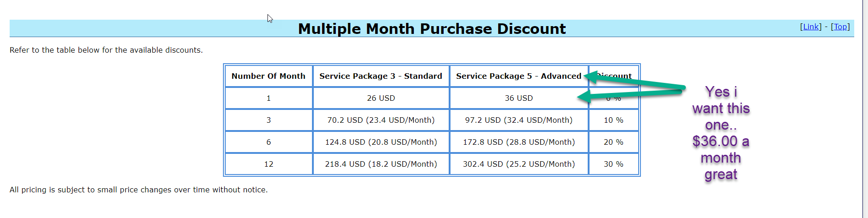Viewport: 868px width, 218px height.
Task: Click the Link anchor in the header
Action: pyautogui.click(x=811, y=27)
